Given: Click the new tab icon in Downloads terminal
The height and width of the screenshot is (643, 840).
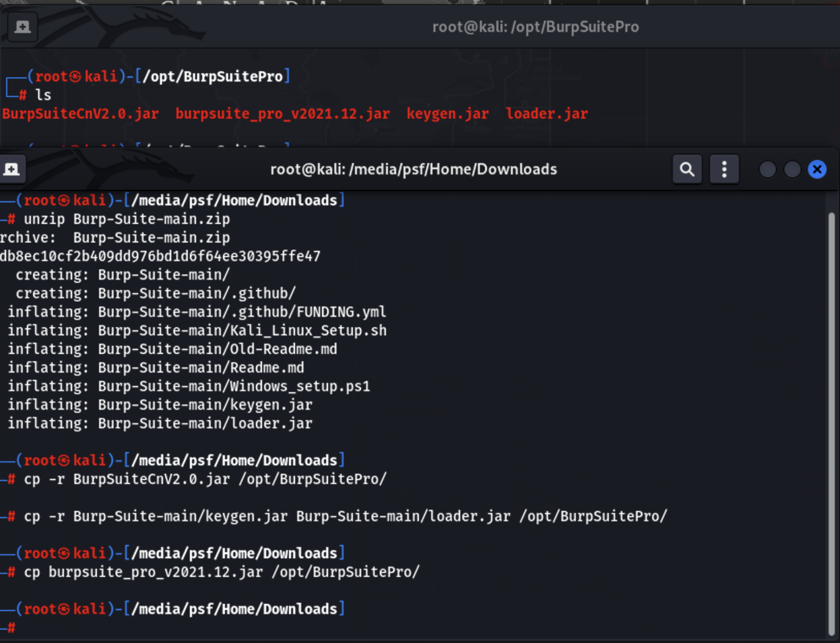Looking at the screenshot, I should [x=11, y=169].
